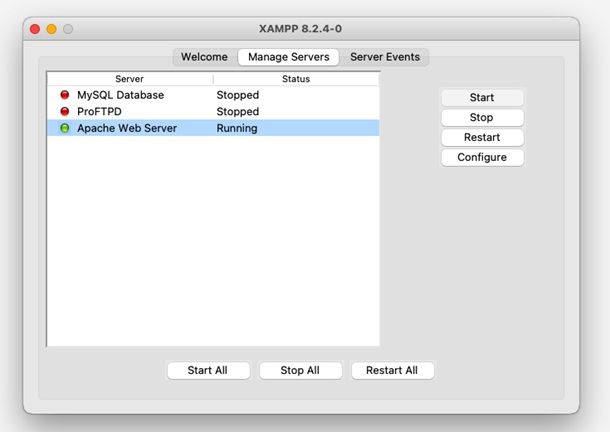Screen dimensions: 610x432
Task: Click the Restart button in the right panel
Action: pyautogui.click(x=482, y=137)
